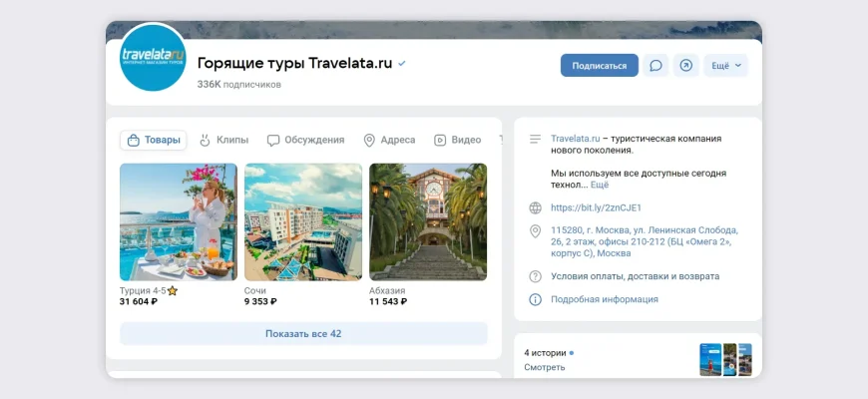Viewport: 868px width, 399px height.
Task: Expand description with the Ещё link
Action: pyautogui.click(x=600, y=185)
